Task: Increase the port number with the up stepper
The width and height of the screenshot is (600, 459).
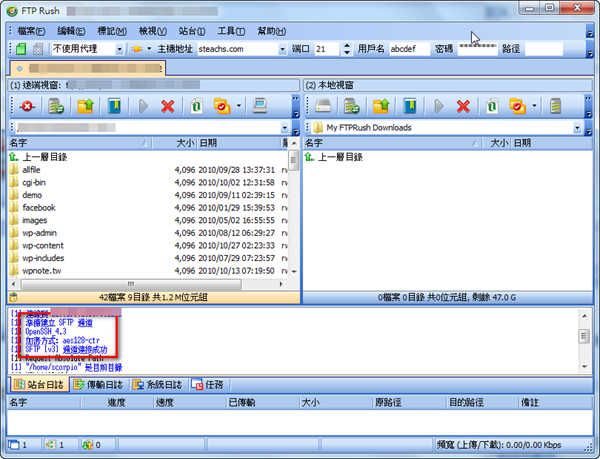Action: tap(347, 46)
